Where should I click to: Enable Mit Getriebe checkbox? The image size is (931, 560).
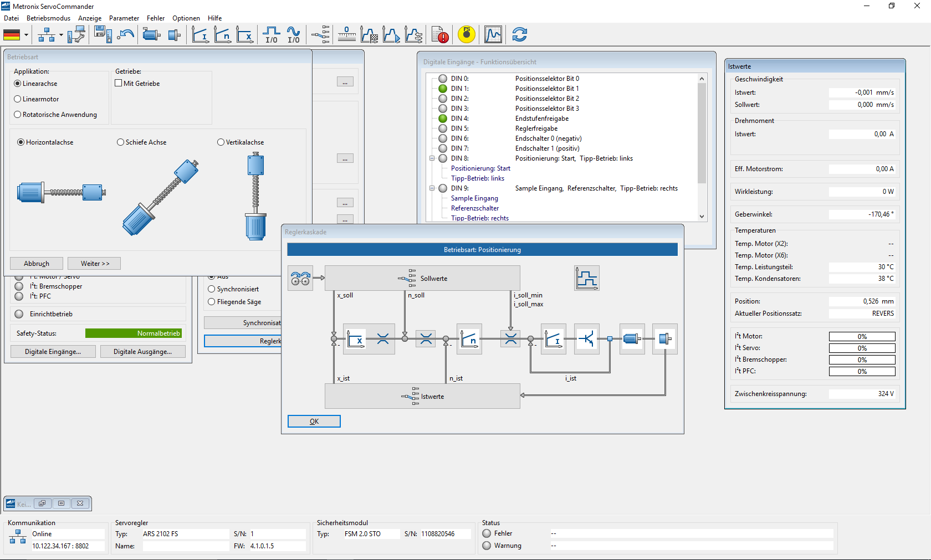point(119,83)
